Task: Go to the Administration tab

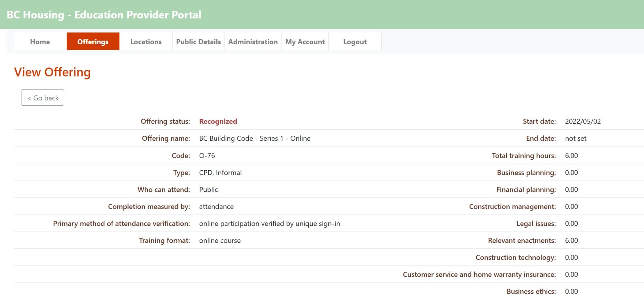Action: (x=253, y=42)
